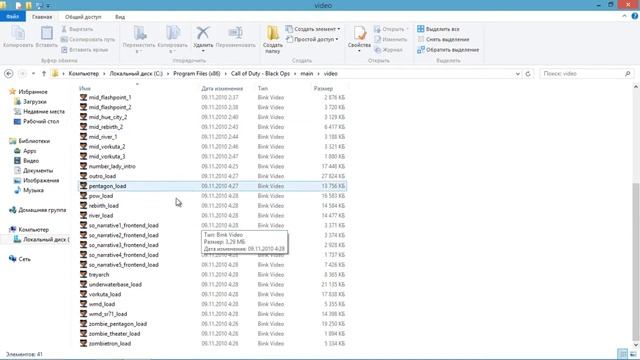
Task: Sort by the Имя column header
Action: [x=85, y=88]
